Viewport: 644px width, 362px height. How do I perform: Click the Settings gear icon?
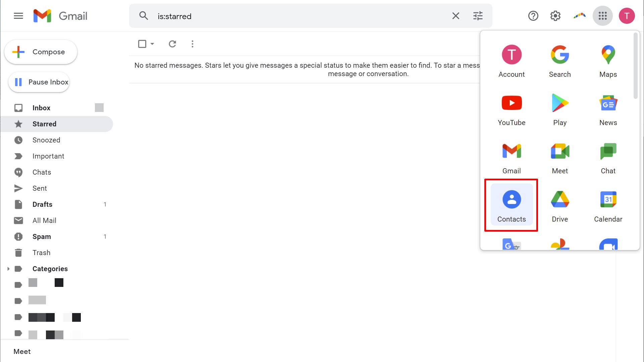pyautogui.click(x=555, y=16)
